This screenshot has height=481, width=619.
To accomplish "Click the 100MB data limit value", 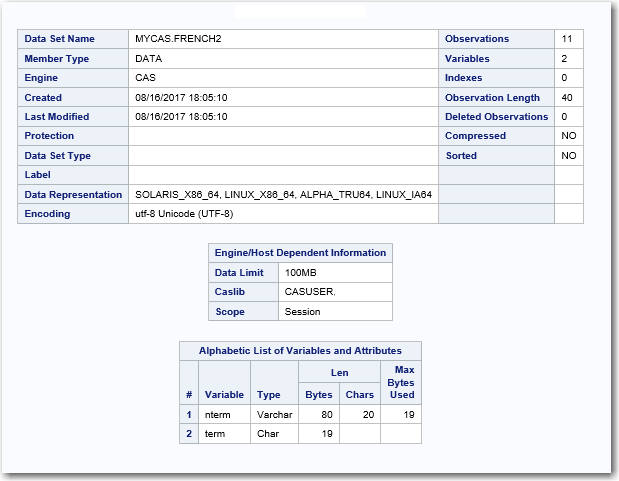I will pyautogui.click(x=302, y=273).
